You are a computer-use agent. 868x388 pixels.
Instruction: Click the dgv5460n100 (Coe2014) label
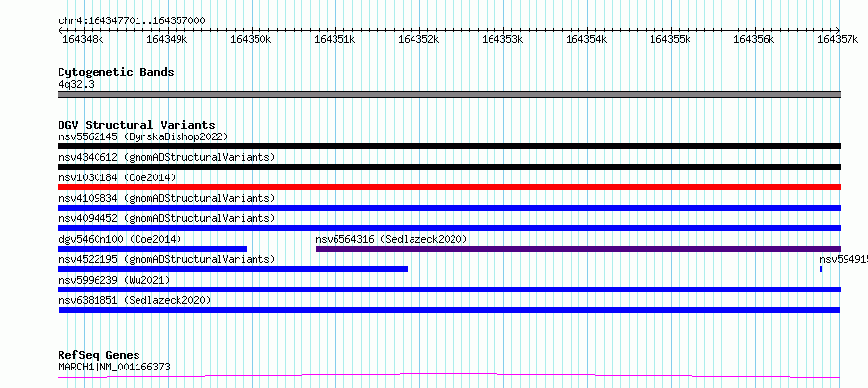tap(120, 239)
